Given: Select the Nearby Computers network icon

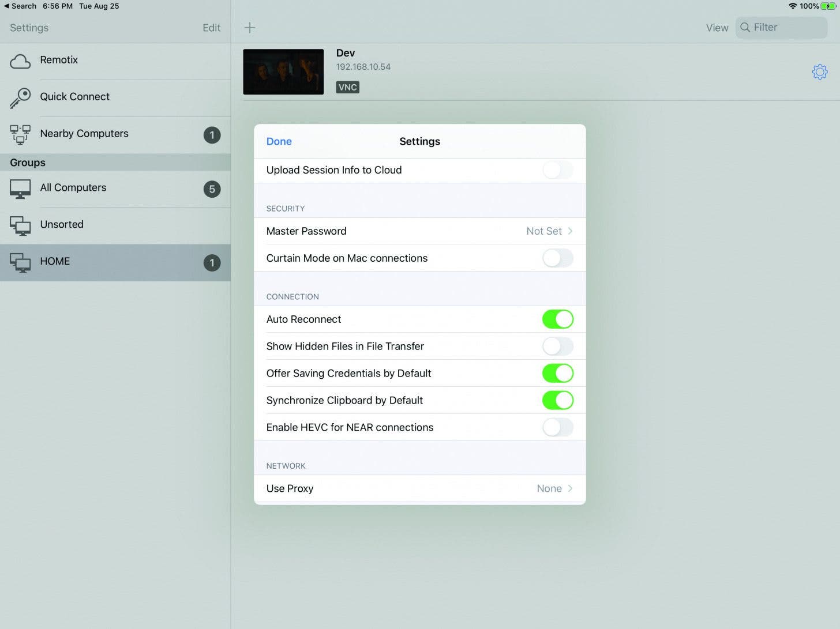Looking at the screenshot, I should (20, 134).
